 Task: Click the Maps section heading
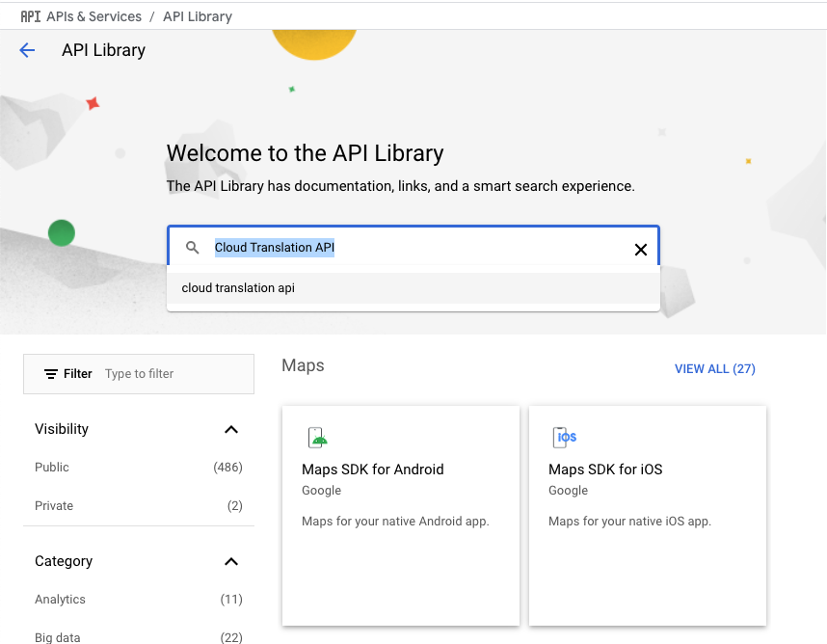tap(303, 365)
